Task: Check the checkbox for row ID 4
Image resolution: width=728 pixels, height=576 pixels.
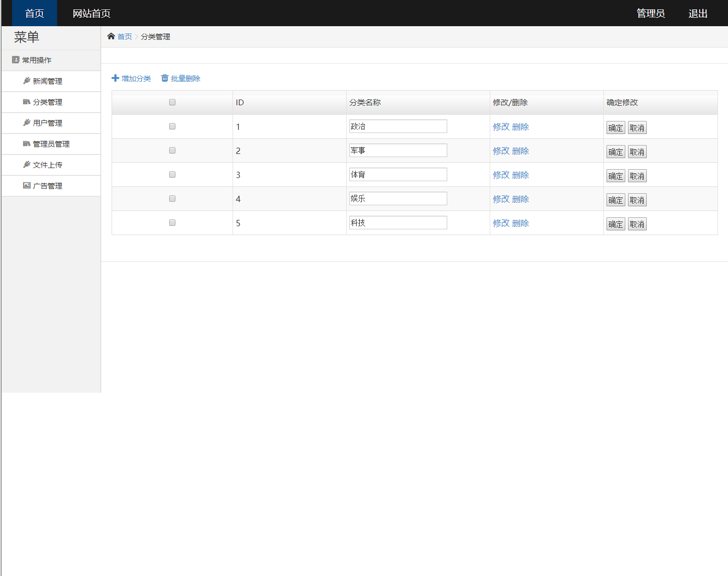Action: pyautogui.click(x=172, y=198)
